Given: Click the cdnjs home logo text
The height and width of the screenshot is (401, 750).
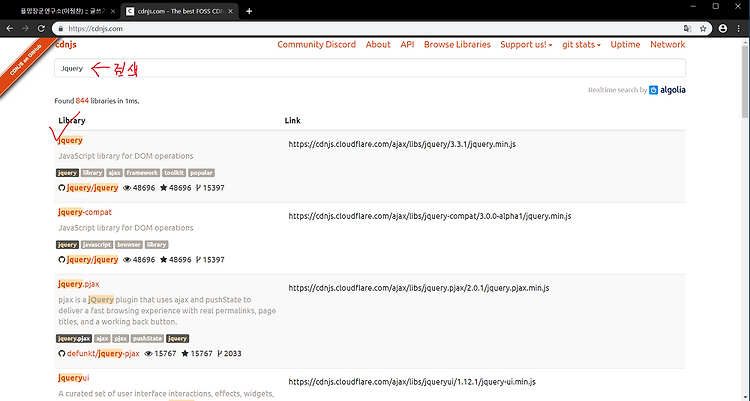Looking at the screenshot, I should coord(66,45).
